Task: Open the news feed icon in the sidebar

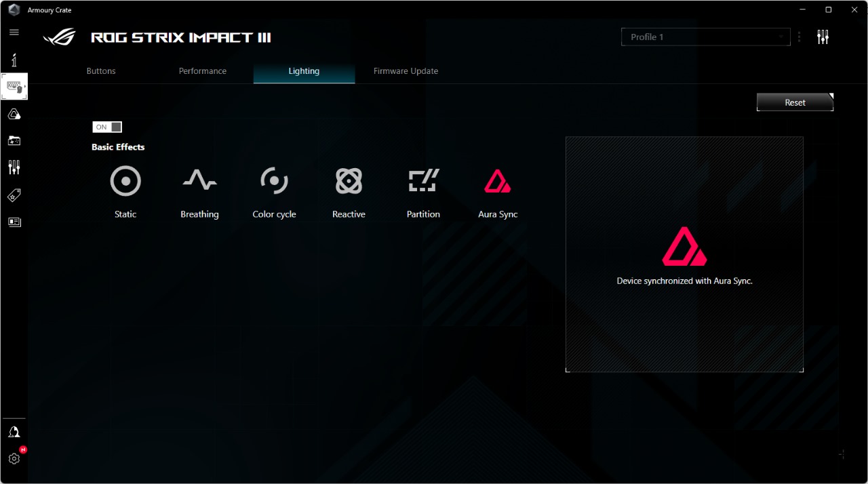Action: coord(14,222)
